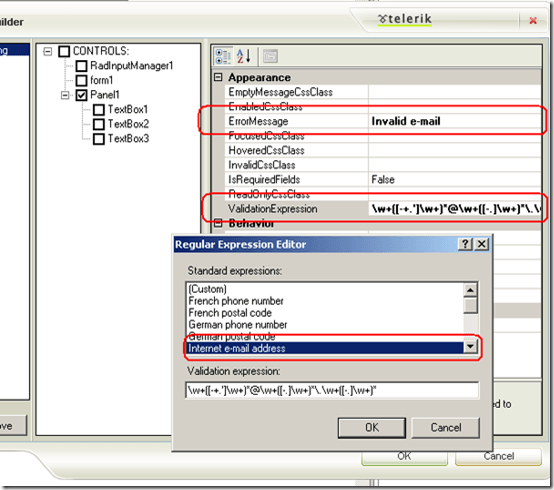Check the TextBox1 checkbox

click(99, 110)
